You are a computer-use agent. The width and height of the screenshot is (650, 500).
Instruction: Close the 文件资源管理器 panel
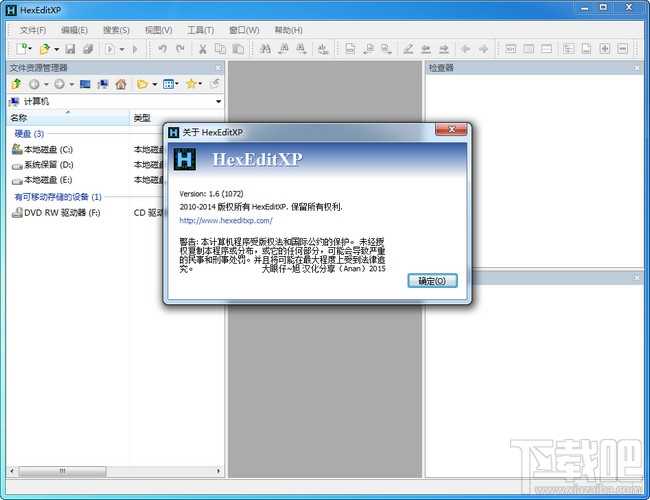tap(218, 68)
